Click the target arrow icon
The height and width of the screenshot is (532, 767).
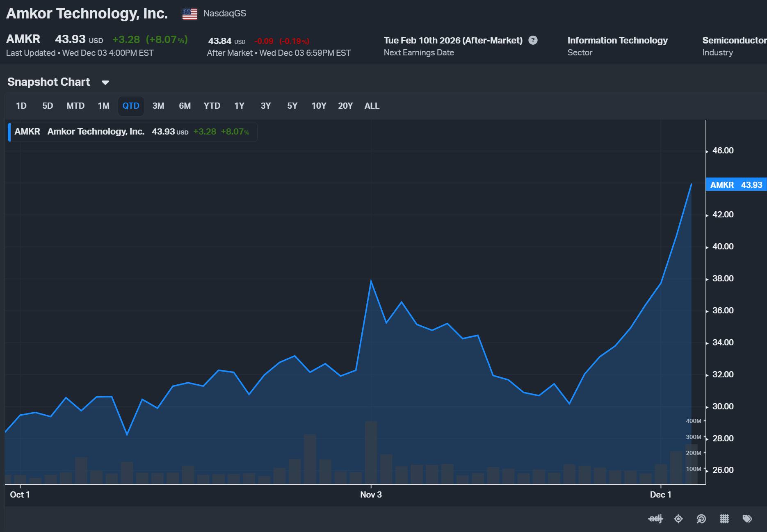coord(701,519)
